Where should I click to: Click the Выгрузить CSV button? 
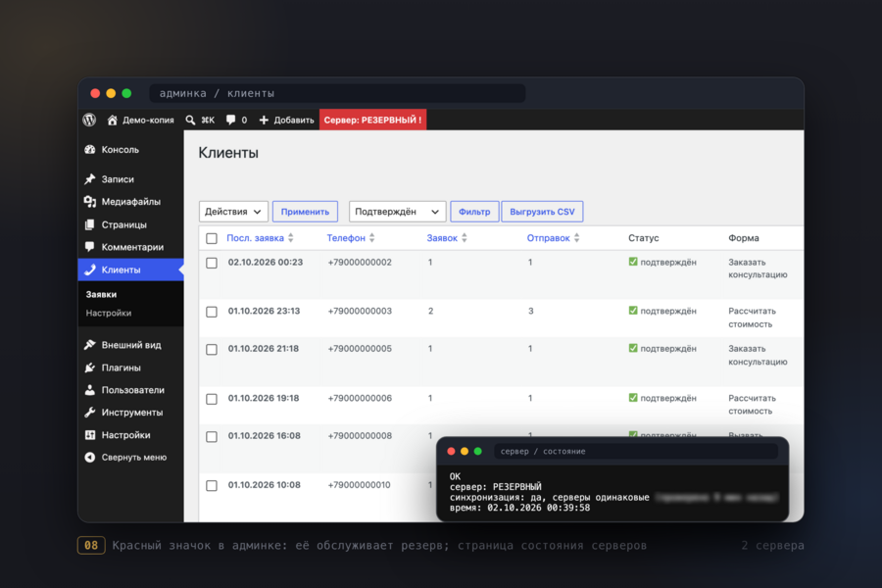[542, 212]
